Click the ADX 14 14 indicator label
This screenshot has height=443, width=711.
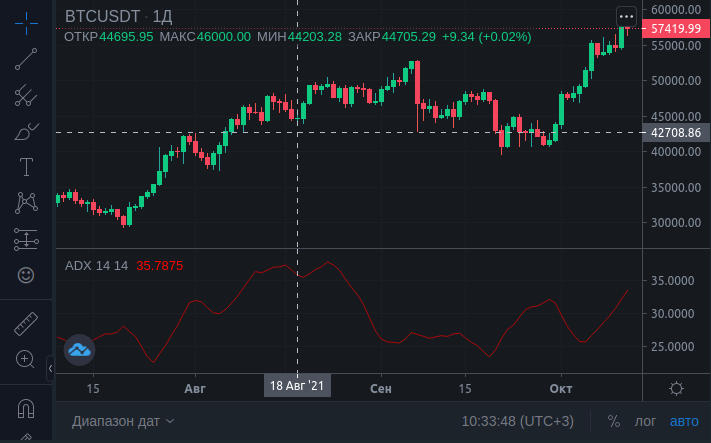coord(96,265)
